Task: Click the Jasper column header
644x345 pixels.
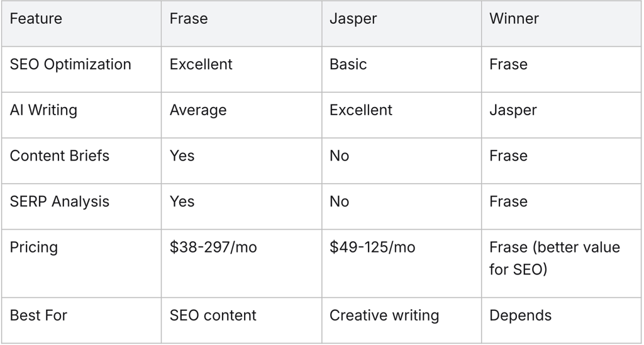Action: (353, 19)
